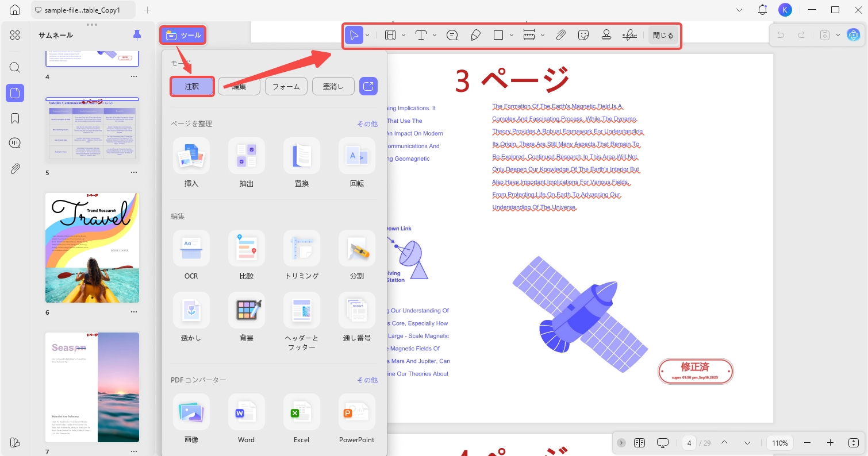Zoom in with the plus button
The width and height of the screenshot is (868, 456).
coord(830,443)
